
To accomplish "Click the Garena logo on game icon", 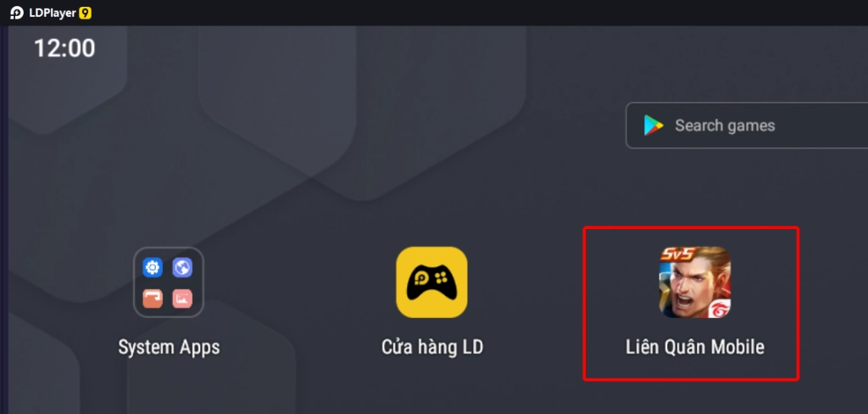I will pyautogui.click(x=719, y=307).
